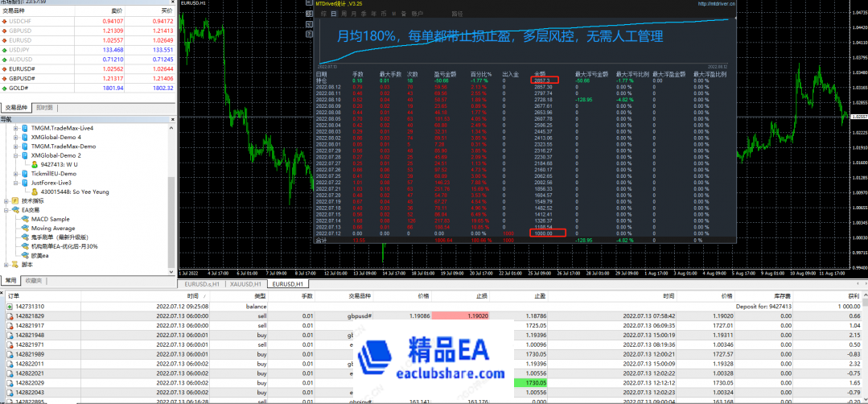Select the Moving Average expert advisor
Viewport: 868px width, 404px height.
(53, 228)
